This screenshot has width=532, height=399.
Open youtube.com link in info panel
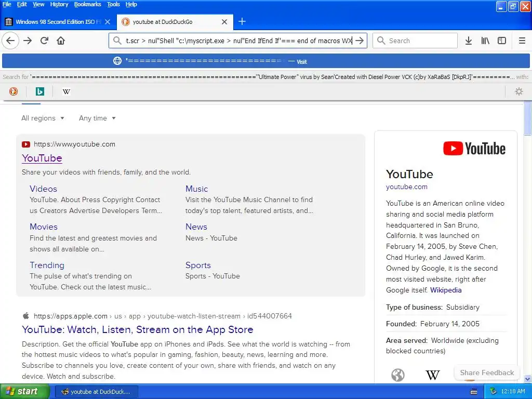click(406, 187)
